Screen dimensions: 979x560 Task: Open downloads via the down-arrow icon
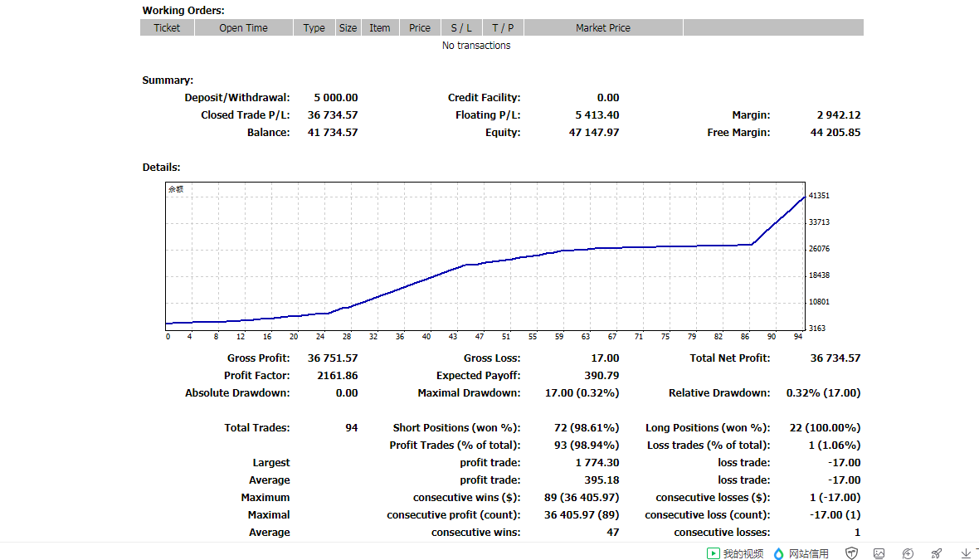tap(966, 553)
